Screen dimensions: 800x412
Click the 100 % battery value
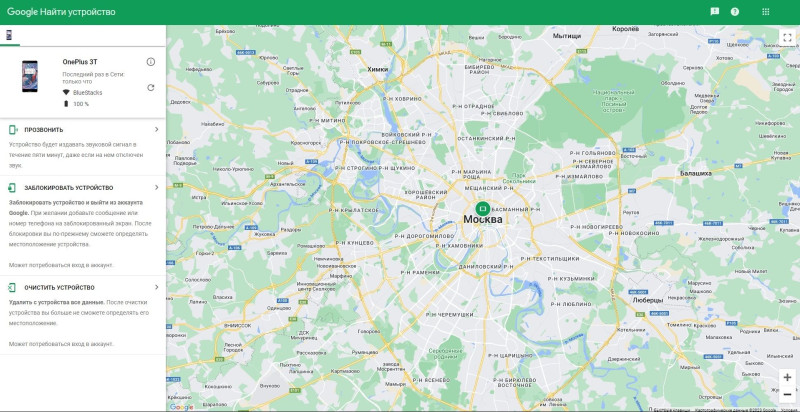(x=81, y=104)
